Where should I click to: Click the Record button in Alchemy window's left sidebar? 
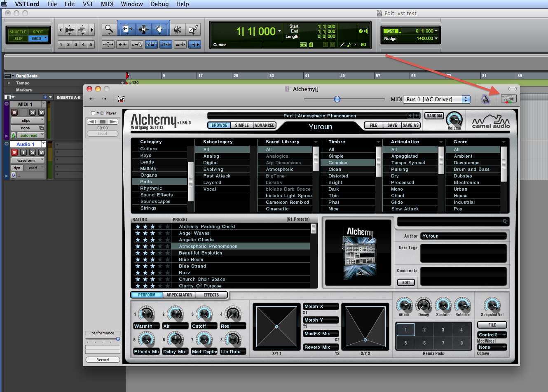(x=103, y=359)
